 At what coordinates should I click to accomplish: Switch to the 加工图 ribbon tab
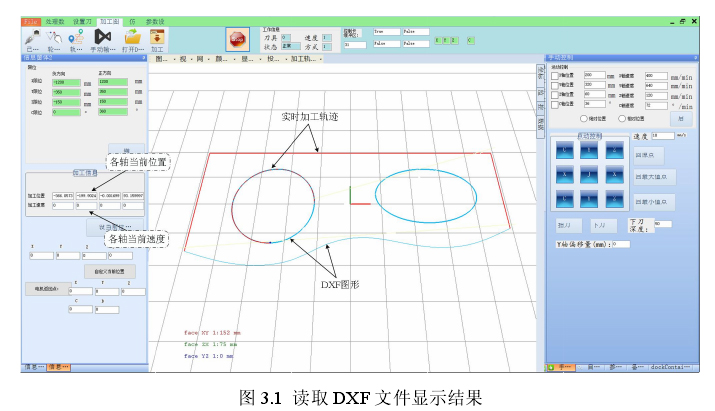pyautogui.click(x=108, y=20)
